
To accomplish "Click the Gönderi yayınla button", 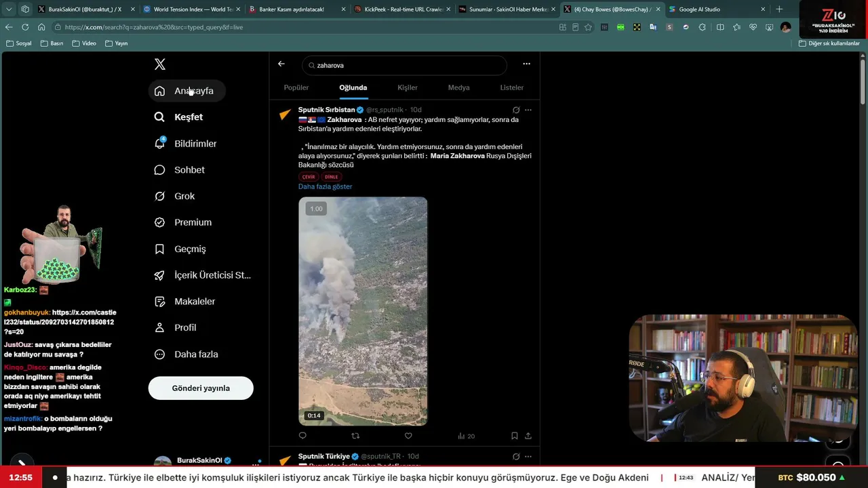I will pos(201,388).
